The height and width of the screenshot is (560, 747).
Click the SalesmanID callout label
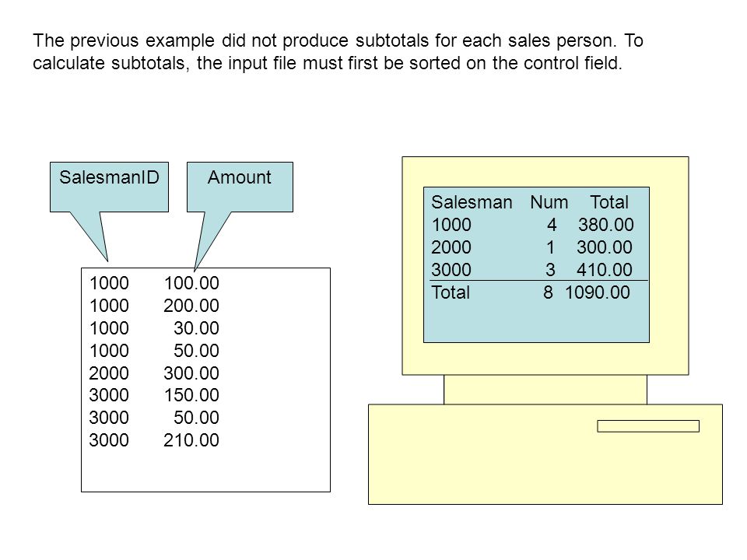tap(109, 177)
